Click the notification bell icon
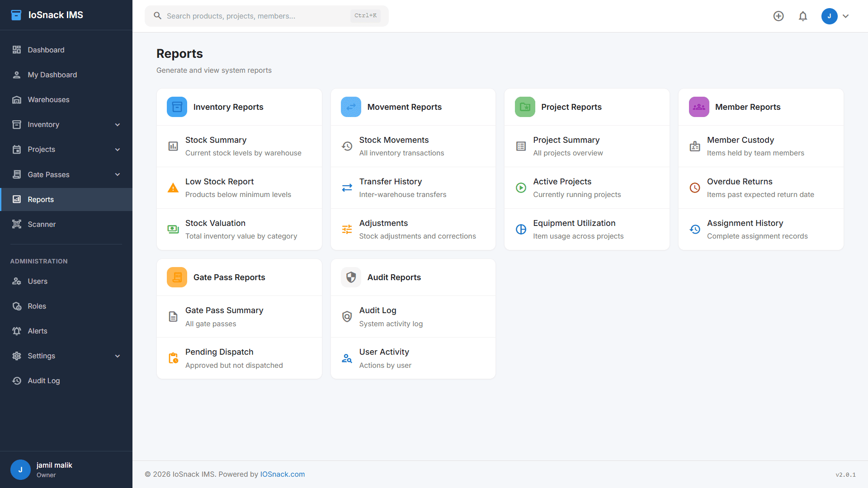 [x=803, y=16]
